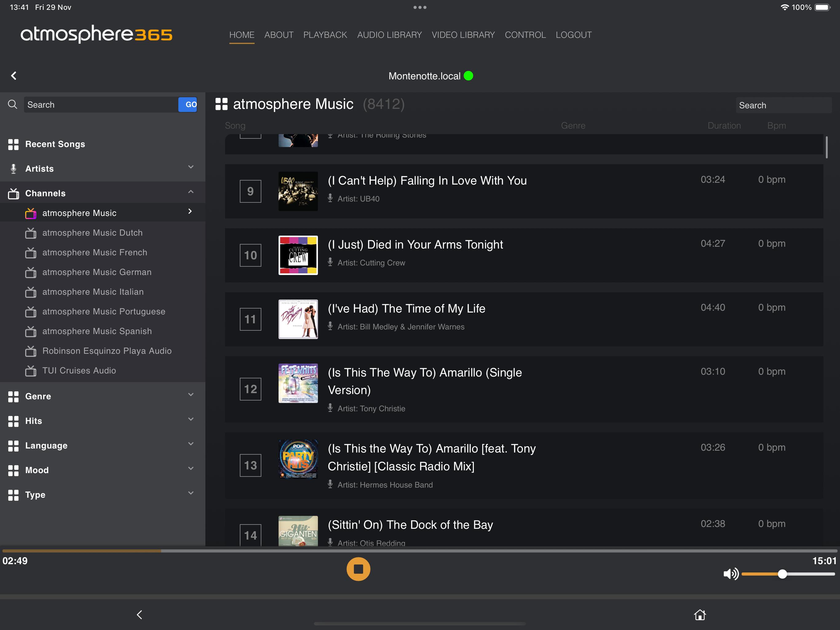Go to the ABOUT page
840x630 pixels.
(x=279, y=35)
